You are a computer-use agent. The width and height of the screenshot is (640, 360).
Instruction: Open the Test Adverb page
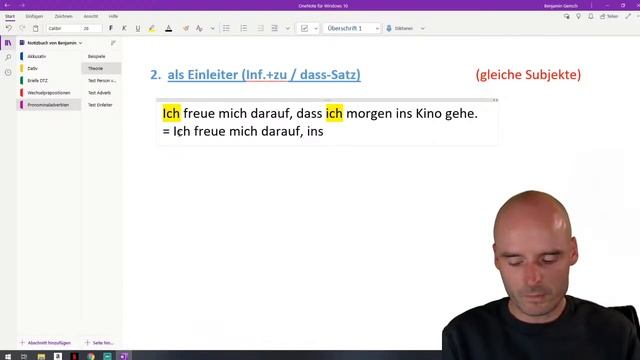pyautogui.click(x=101, y=93)
